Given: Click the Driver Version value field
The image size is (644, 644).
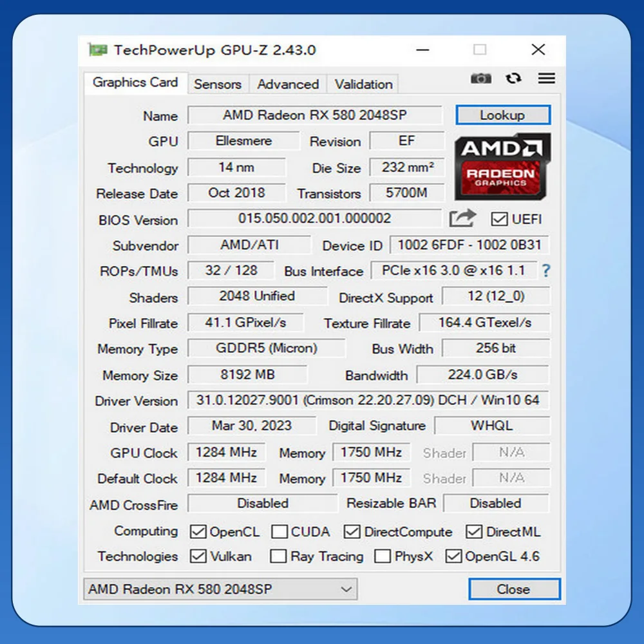Looking at the screenshot, I should click(x=368, y=400).
